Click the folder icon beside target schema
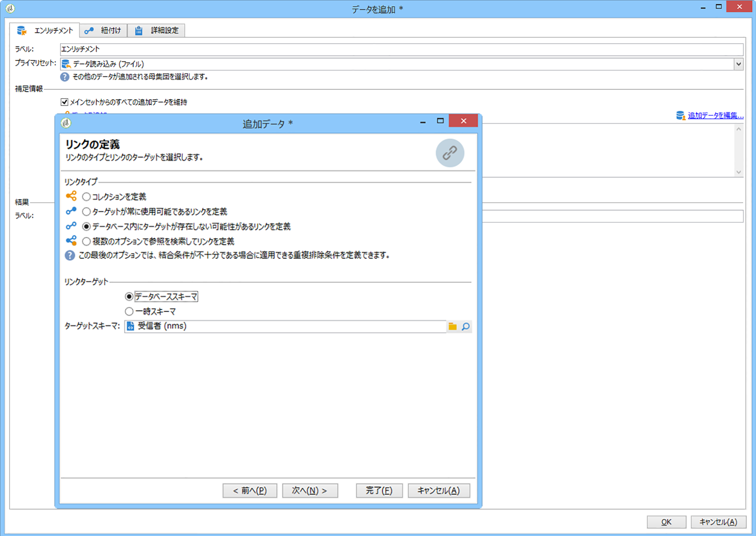This screenshot has width=756, height=536. click(453, 326)
